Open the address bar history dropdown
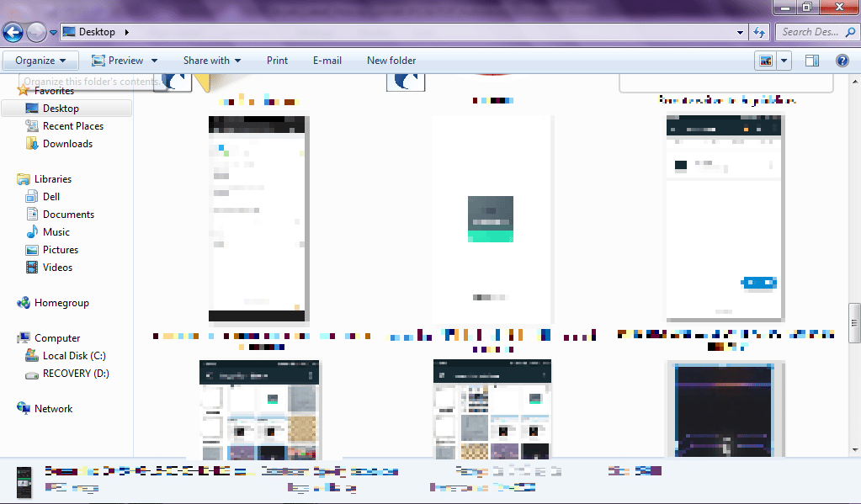This screenshot has height=504, width=861. coord(740,32)
